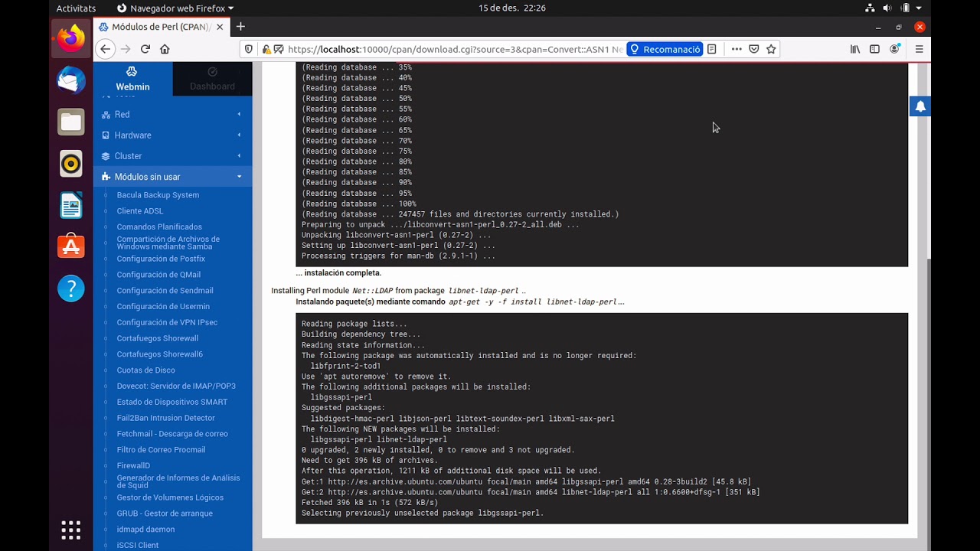The image size is (980, 551).
Task: Open FirewallD module
Action: coord(133,466)
